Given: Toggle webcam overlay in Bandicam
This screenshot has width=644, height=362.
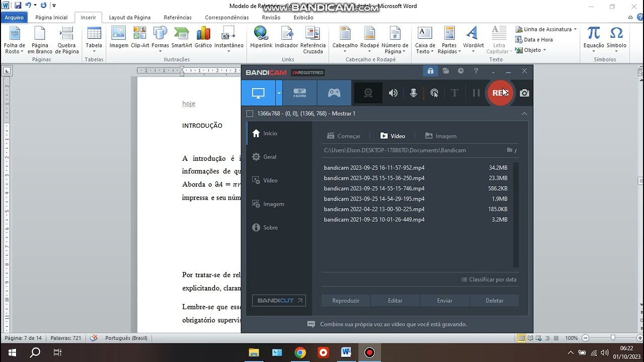Looking at the screenshot, I should tap(368, 93).
